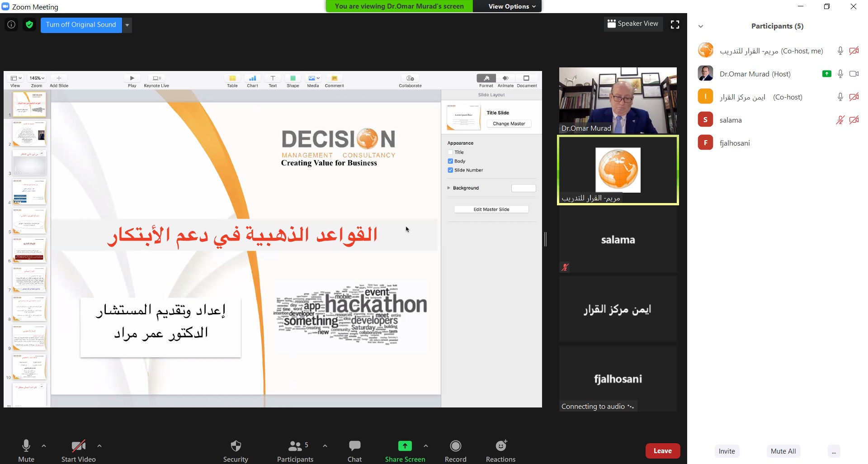Collapse the Participants panel chevron
Image resolution: width=868 pixels, height=464 pixels.
click(701, 26)
